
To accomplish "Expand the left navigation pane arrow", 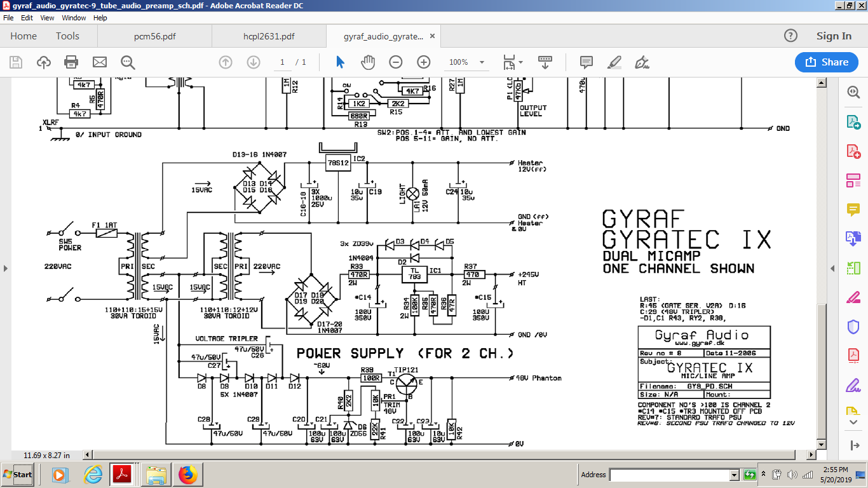I will click(x=5, y=268).
